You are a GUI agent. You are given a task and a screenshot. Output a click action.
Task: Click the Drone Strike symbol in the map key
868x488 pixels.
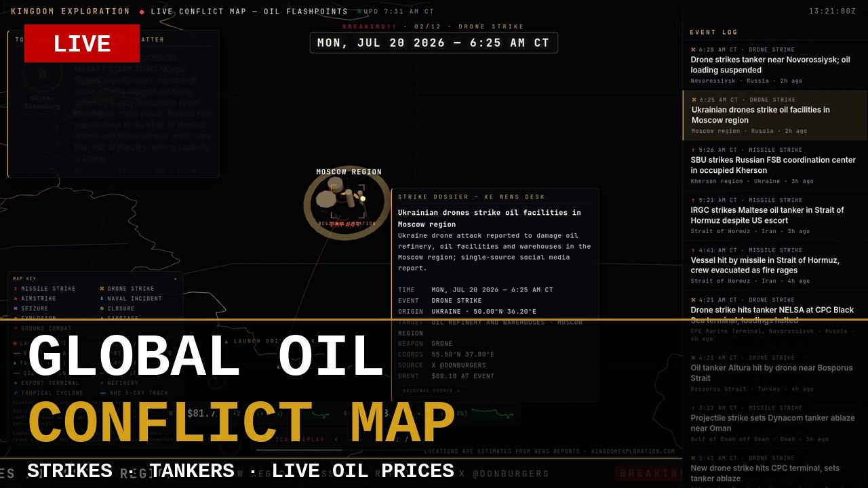pos(102,289)
